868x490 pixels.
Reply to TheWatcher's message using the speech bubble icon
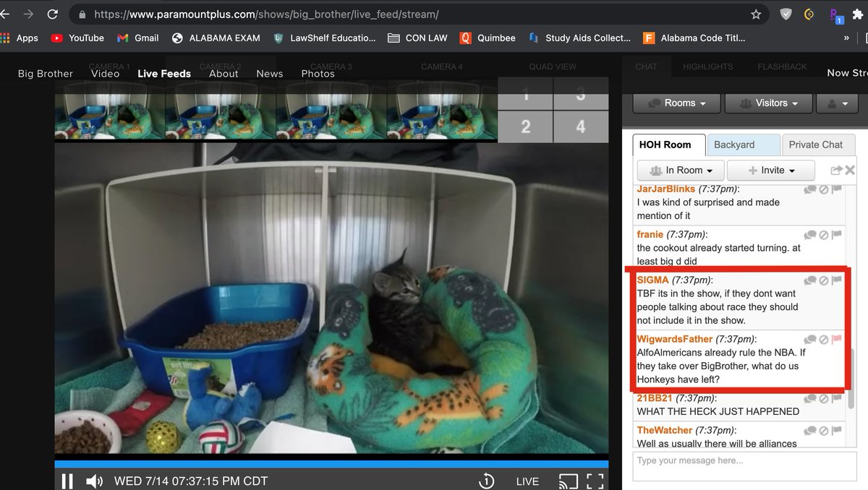[810, 431]
